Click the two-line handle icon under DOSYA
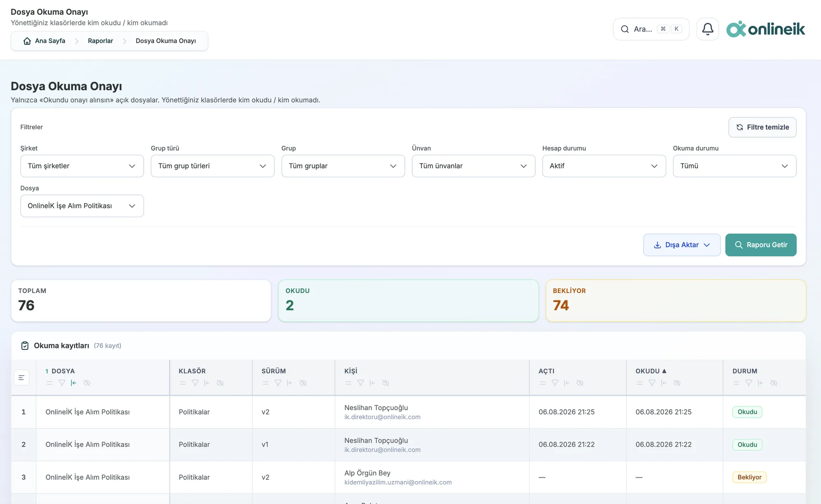Screen dimensions: 821x504 (49, 383)
